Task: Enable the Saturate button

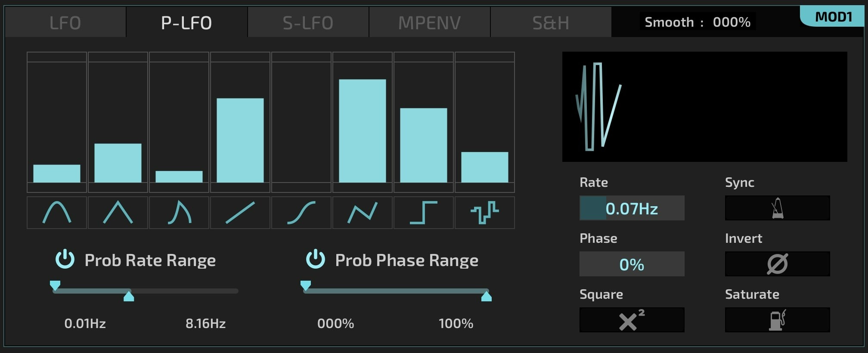Action: point(777,320)
